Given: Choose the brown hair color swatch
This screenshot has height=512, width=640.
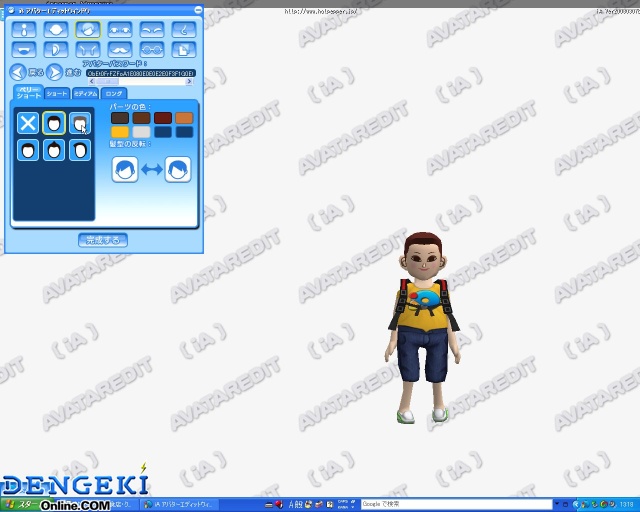Looking at the screenshot, I should 141,118.
